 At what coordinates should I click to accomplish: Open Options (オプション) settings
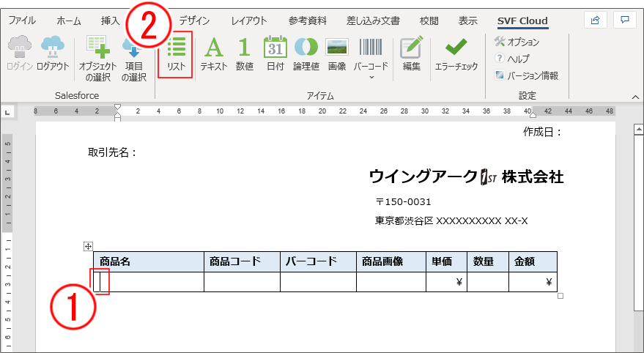[x=517, y=42]
